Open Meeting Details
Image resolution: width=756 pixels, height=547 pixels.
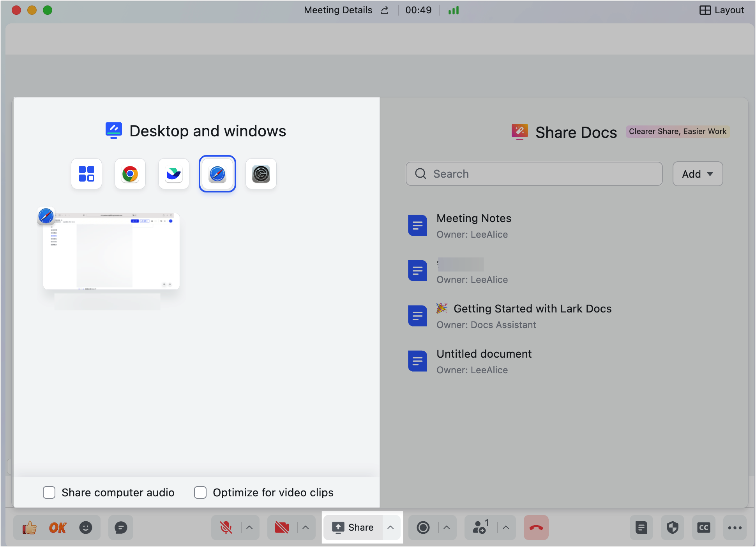338,10
